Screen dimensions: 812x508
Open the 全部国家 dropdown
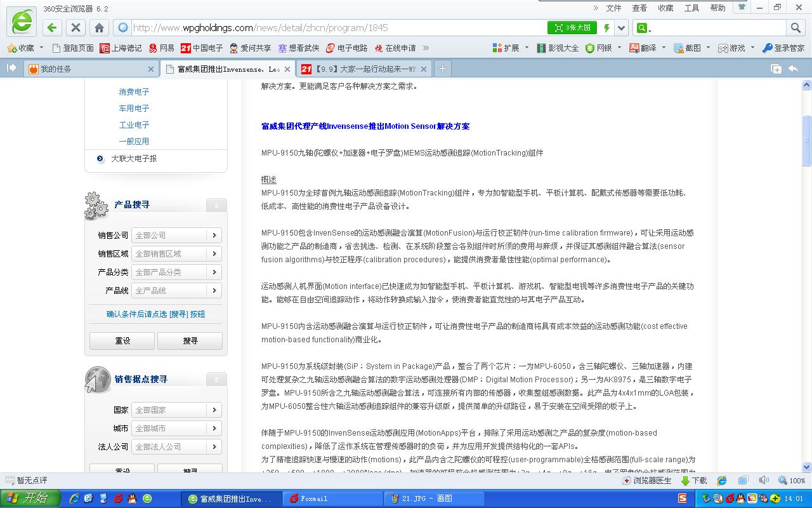coord(176,410)
